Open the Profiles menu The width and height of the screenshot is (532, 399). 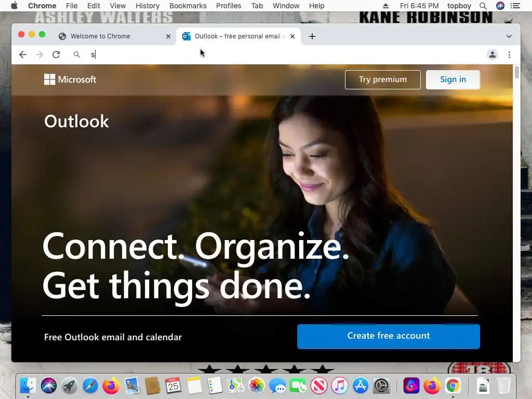(229, 6)
